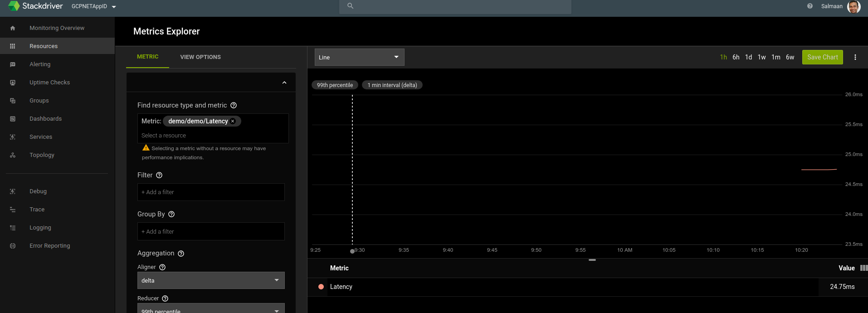The width and height of the screenshot is (868, 313).
Task: Click the Uptime Checks sidebar icon
Action: click(x=13, y=83)
